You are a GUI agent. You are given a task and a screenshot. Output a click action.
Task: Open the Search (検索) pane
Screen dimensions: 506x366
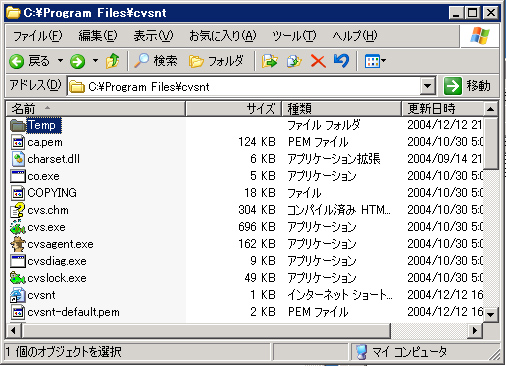(x=156, y=61)
